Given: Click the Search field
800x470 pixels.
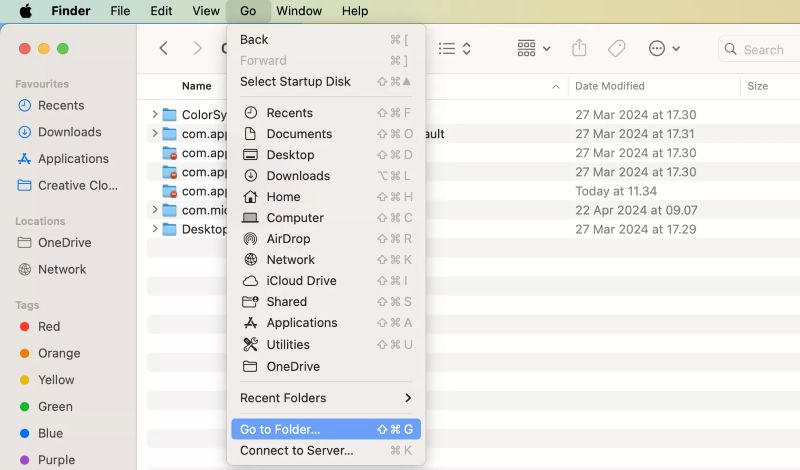Looking at the screenshot, I should click(x=759, y=50).
